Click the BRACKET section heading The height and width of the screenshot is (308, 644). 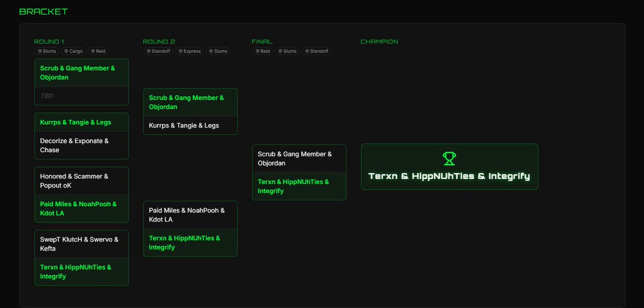tap(43, 11)
